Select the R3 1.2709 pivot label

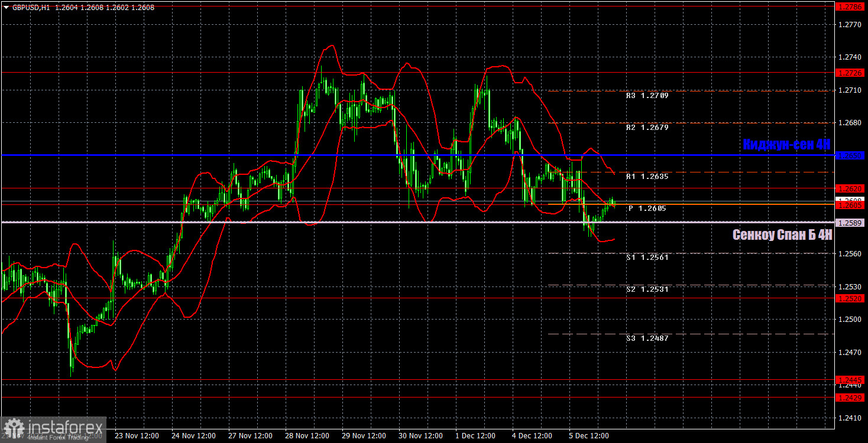coord(647,95)
